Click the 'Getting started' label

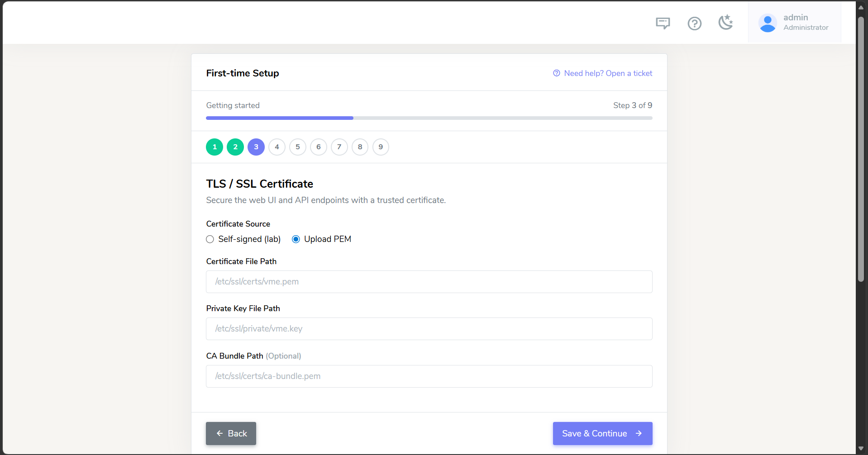point(233,105)
